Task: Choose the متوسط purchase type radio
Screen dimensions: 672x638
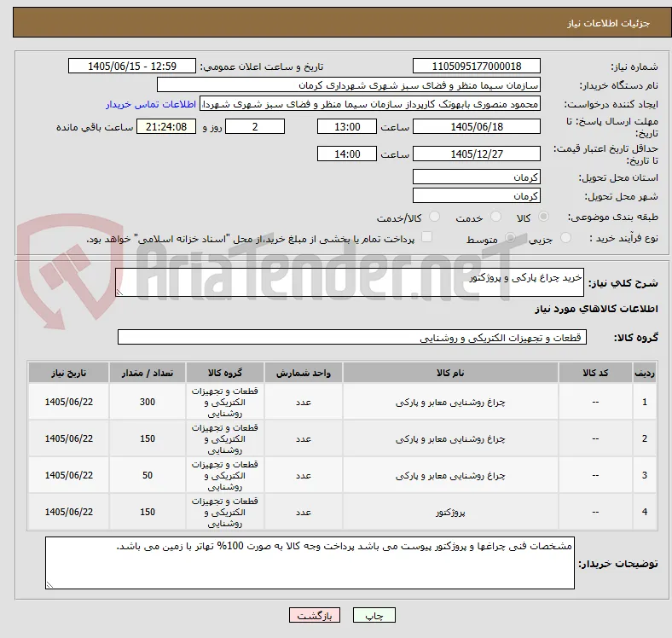Action: [x=510, y=237]
